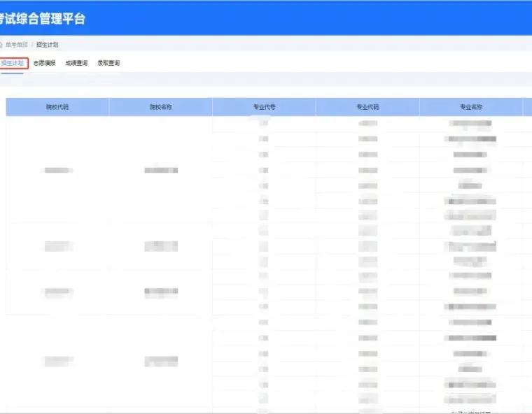This screenshot has height=414, width=532.
Task: Select the 专业名称 column header
Action: click(x=471, y=107)
